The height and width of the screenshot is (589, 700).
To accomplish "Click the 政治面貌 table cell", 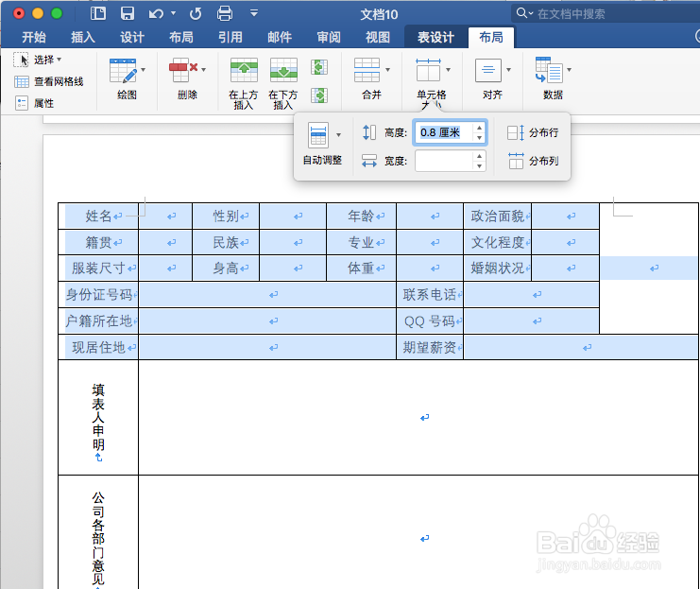I will click(497, 217).
